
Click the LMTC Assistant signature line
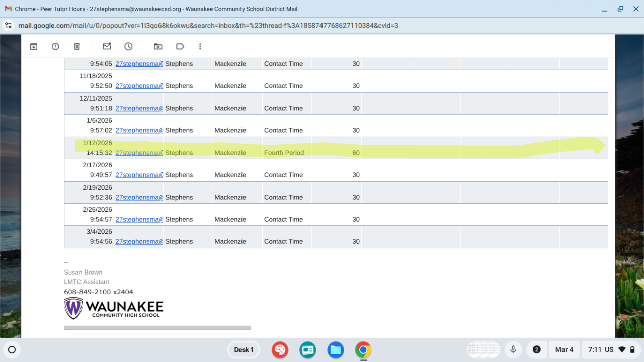pyautogui.click(x=87, y=282)
